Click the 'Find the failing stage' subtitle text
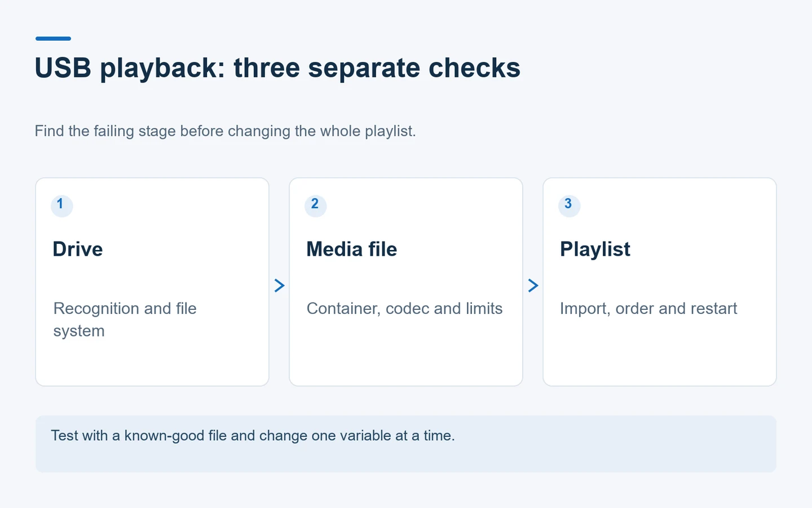Image resolution: width=812 pixels, height=508 pixels. click(x=225, y=131)
